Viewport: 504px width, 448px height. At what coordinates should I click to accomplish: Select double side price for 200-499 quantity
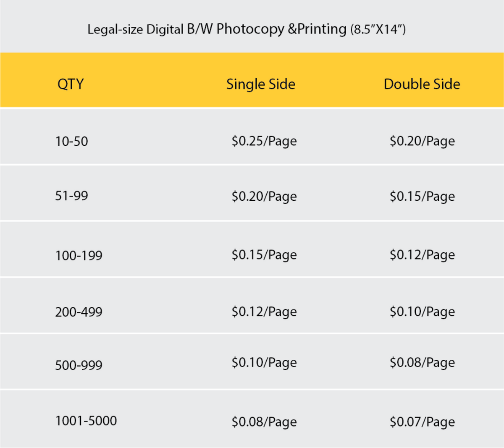point(422,312)
